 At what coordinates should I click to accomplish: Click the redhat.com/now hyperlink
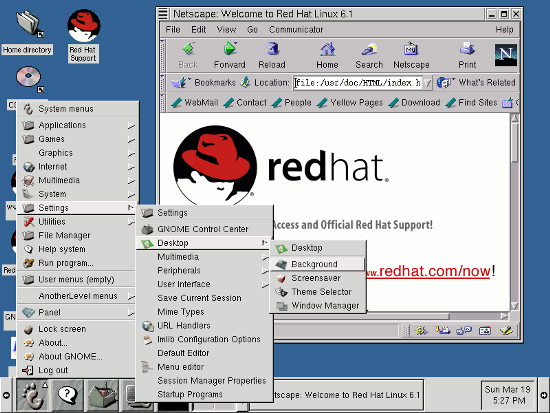tap(428, 271)
